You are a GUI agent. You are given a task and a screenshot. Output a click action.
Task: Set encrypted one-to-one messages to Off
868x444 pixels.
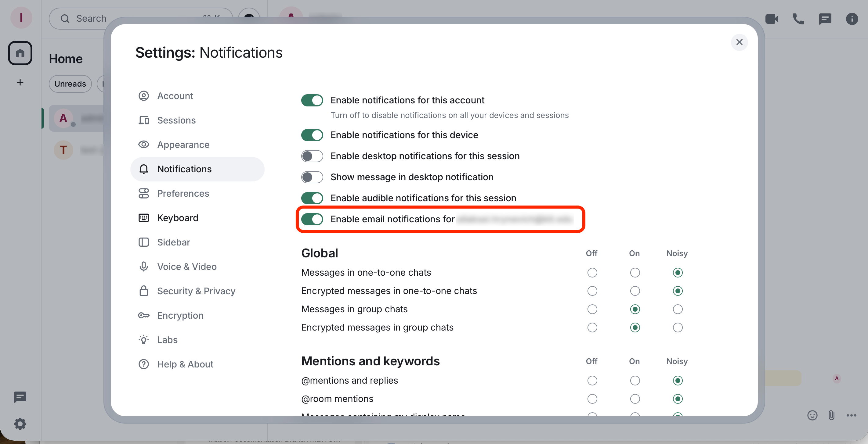point(592,291)
